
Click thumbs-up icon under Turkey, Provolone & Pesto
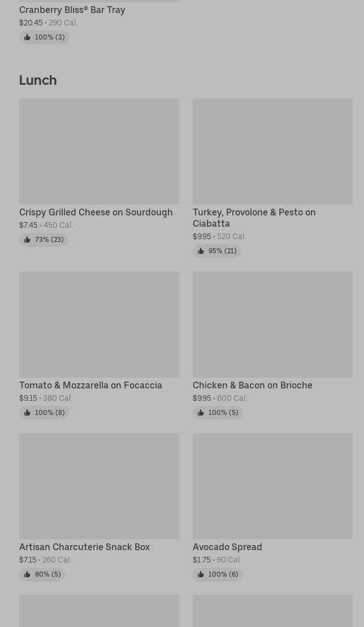tap(201, 251)
